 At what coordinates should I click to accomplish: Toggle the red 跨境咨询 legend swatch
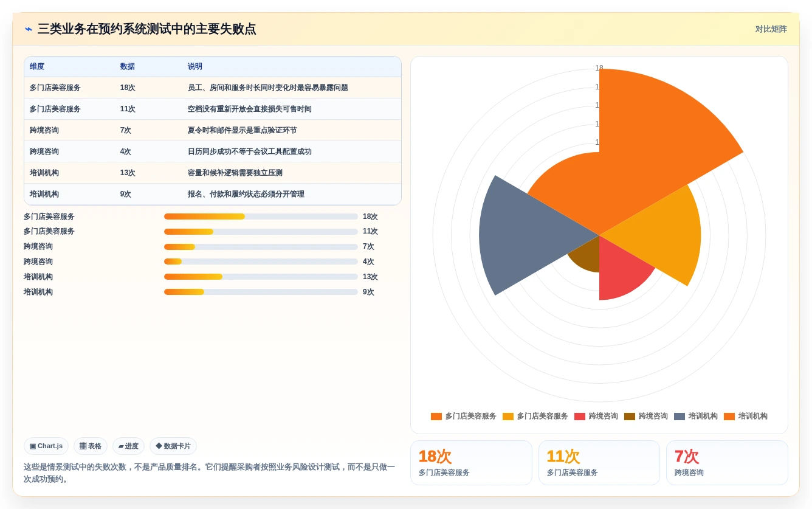(580, 417)
